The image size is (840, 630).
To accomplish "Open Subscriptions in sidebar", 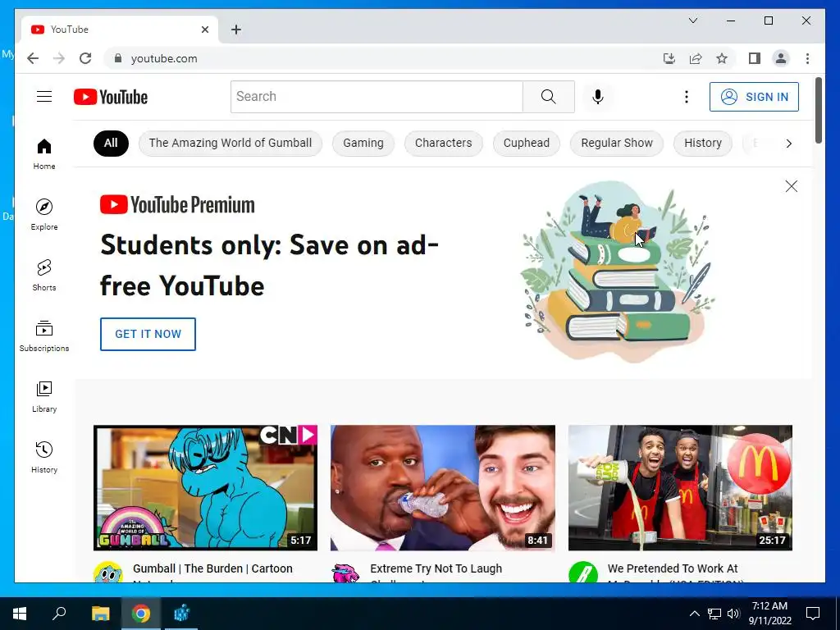I will point(44,336).
